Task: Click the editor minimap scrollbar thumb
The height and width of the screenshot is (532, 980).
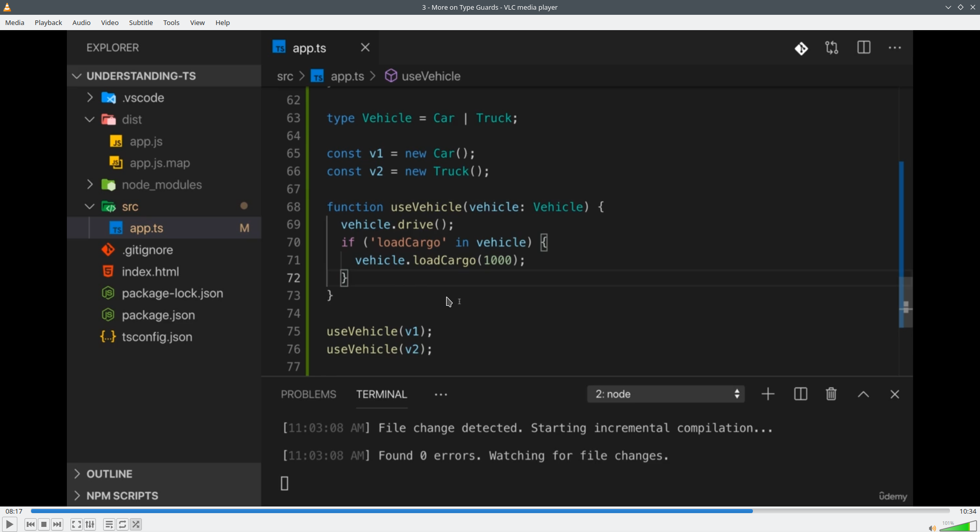Action: click(905, 302)
